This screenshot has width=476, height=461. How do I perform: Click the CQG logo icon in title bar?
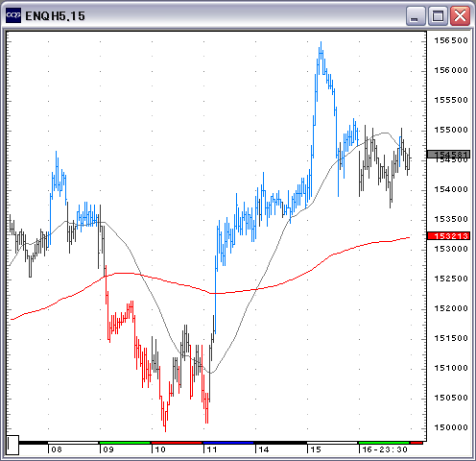pyautogui.click(x=13, y=15)
